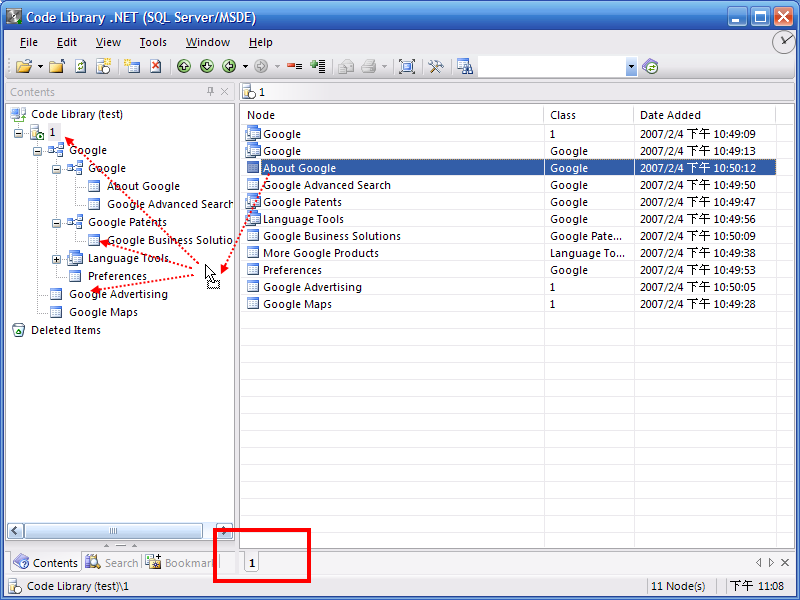The image size is (800, 600).
Task: Open the Help menu
Action: (x=261, y=42)
